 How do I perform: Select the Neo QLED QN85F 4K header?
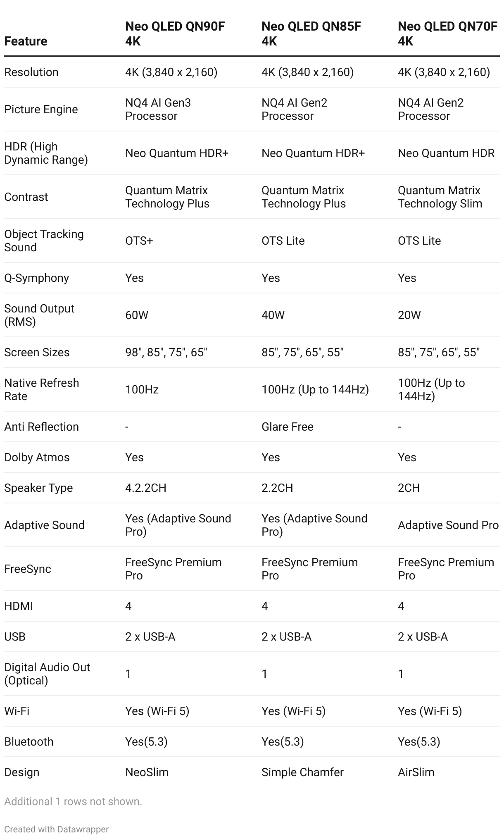pos(311,33)
